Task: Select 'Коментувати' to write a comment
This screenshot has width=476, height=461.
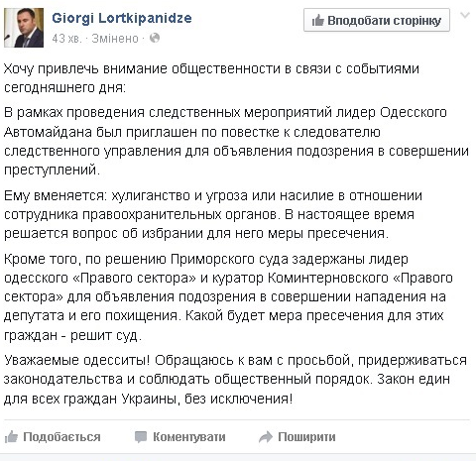Action: coord(188,437)
